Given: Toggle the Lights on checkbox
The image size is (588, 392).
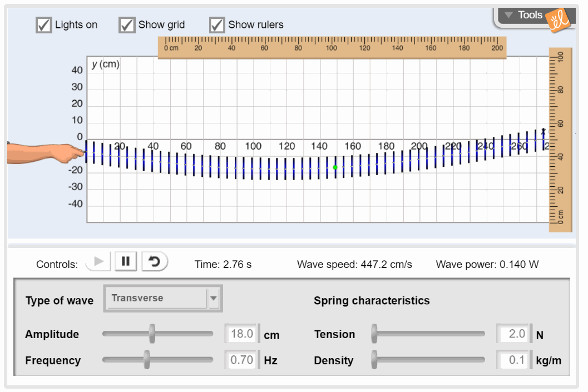Looking at the screenshot, I should tap(44, 25).
